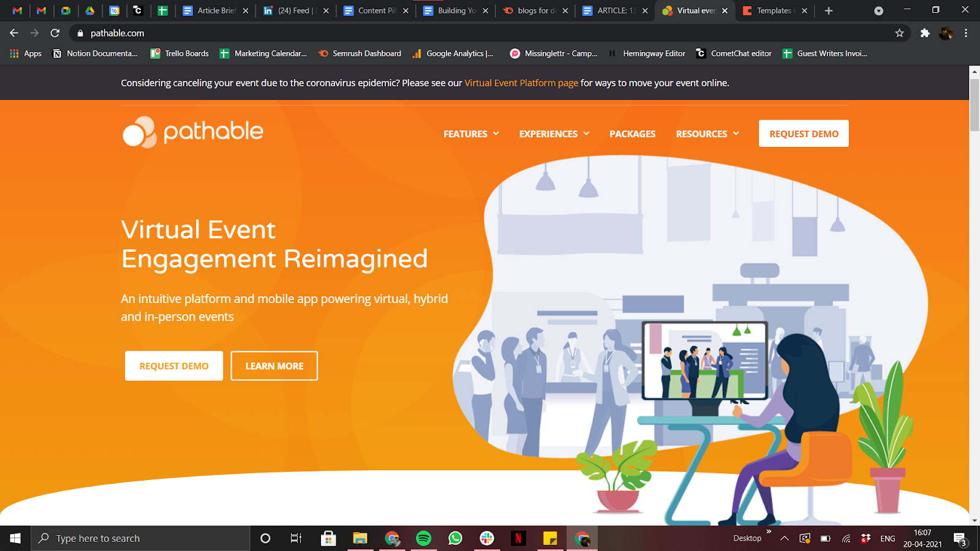Screen dimensions: 980x551
Task: Open the PACKAGES navigation link
Action: 633,133
